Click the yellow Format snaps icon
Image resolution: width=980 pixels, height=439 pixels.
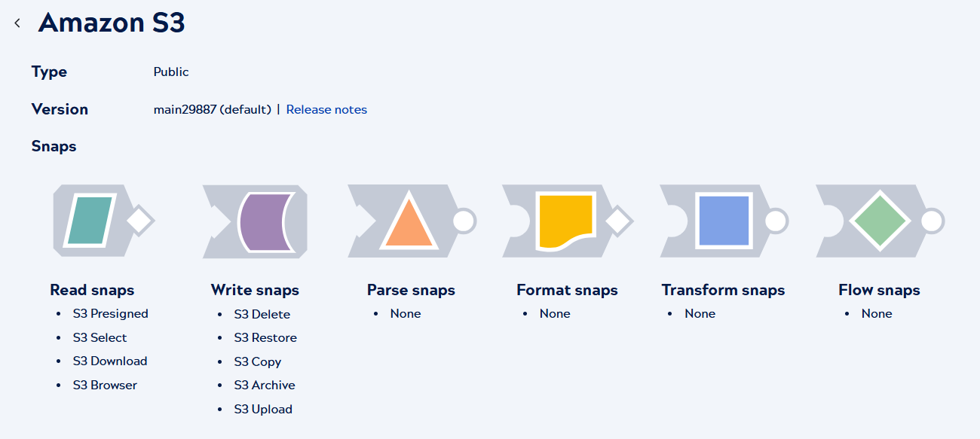(x=565, y=221)
